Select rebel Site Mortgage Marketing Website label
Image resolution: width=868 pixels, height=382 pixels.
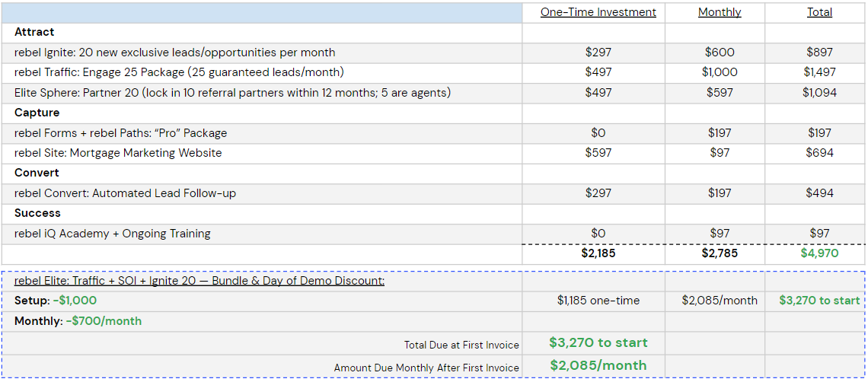point(118,153)
